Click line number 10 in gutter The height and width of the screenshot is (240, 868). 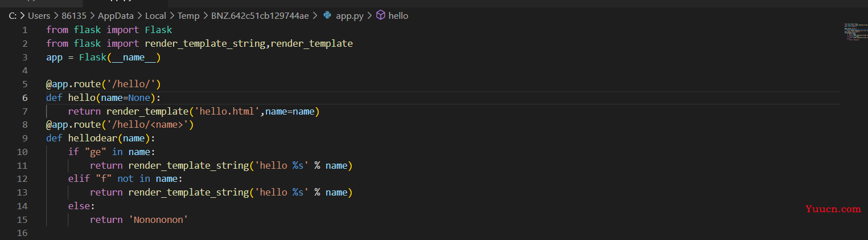[x=22, y=152]
